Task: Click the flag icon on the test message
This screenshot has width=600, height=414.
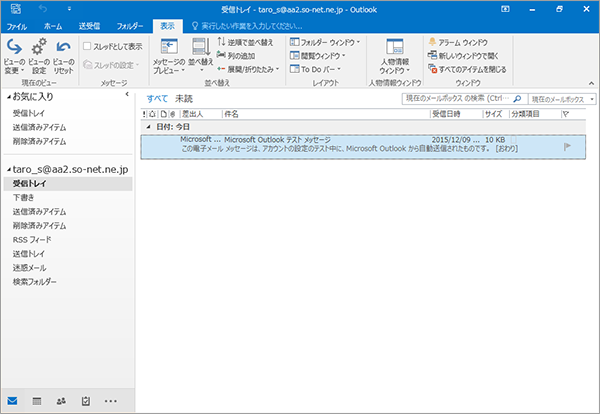Action: (569, 145)
